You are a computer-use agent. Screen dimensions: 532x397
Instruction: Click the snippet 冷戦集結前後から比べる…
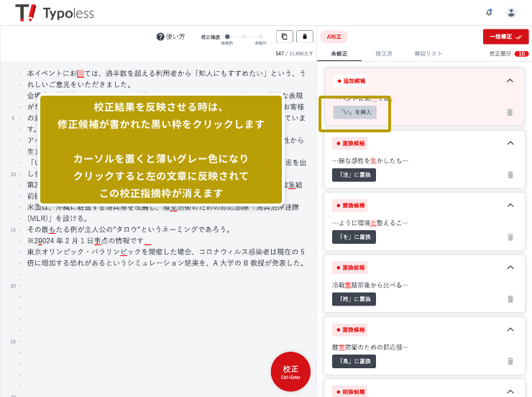point(370,285)
